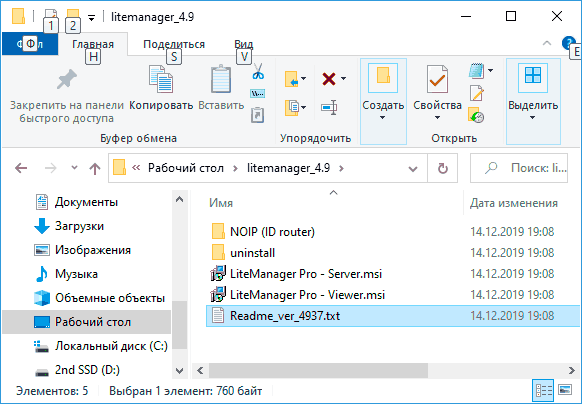Click horizontal scrollbar in file list
582x404 pixels.
click(318, 370)
